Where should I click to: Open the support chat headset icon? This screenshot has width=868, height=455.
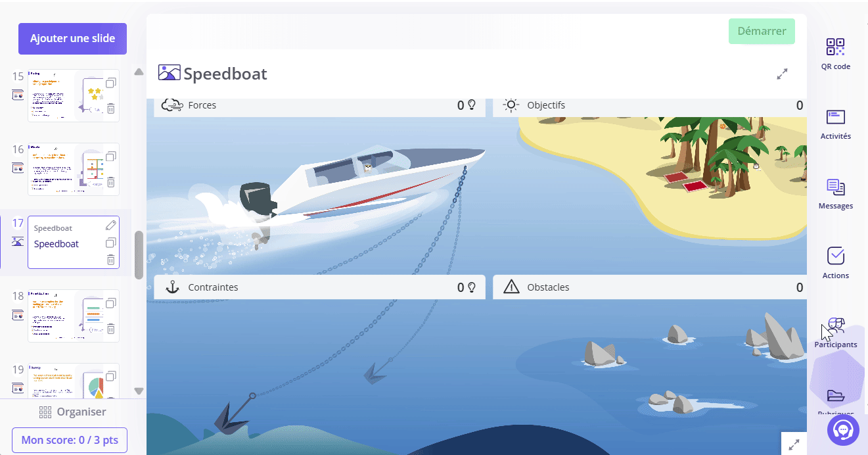(843, 430)
